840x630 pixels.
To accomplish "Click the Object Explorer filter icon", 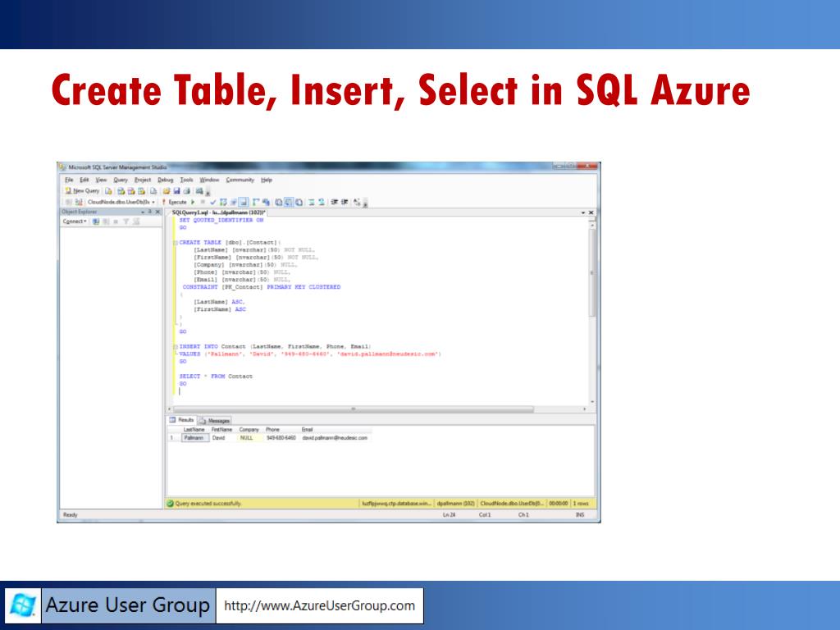I will coord(126,221).
